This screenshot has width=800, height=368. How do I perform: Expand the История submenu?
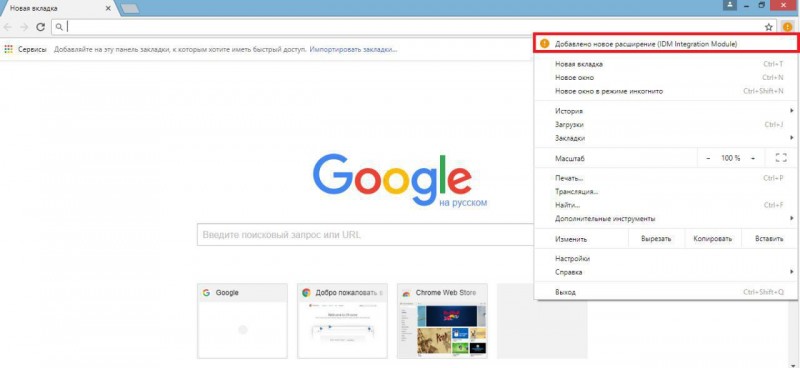coord(666,111)
